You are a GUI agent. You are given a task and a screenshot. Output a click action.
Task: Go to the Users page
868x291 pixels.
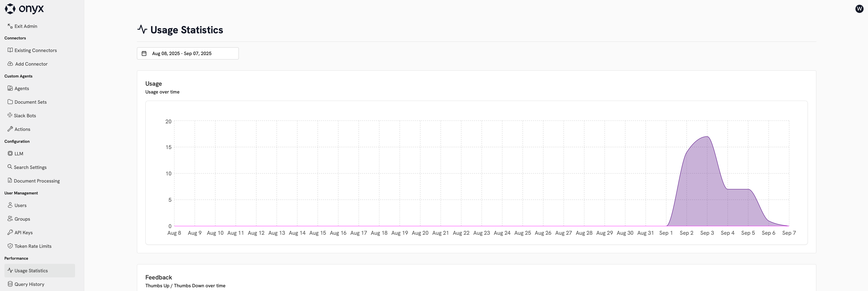click(21, 205)
